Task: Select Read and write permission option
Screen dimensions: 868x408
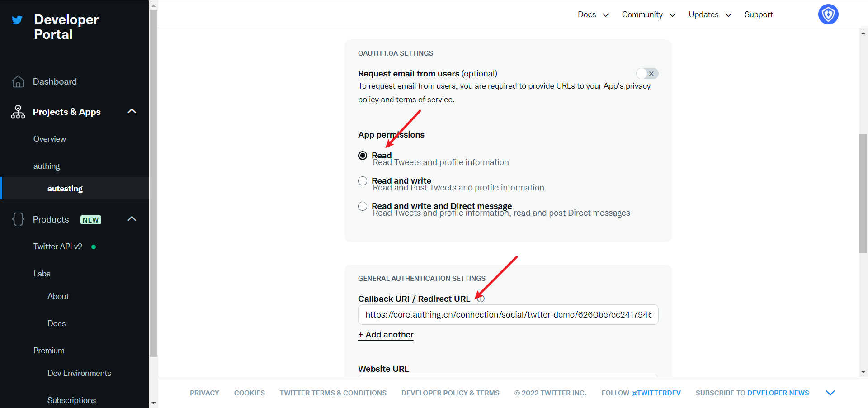Action: tap(363, 181)
